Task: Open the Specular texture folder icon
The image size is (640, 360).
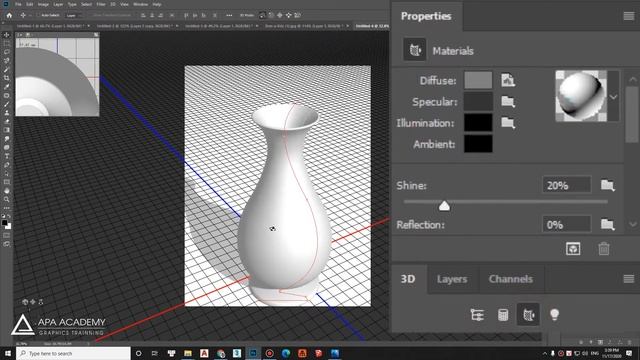Action: tap(508, 101)
